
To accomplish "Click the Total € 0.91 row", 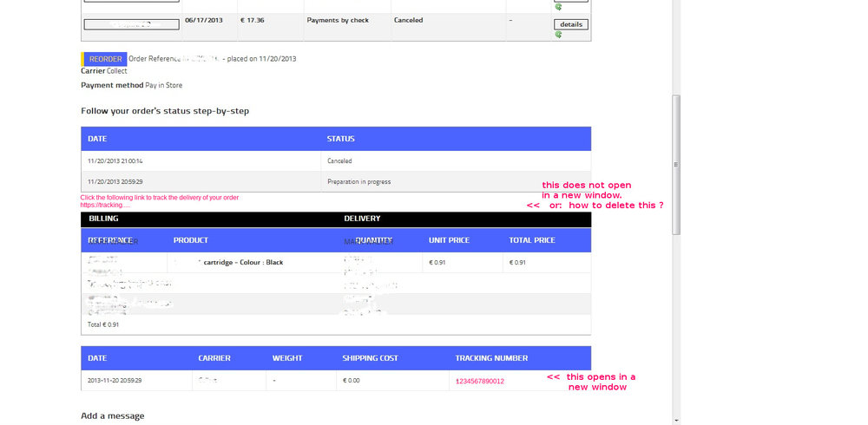I will (336, 325).
